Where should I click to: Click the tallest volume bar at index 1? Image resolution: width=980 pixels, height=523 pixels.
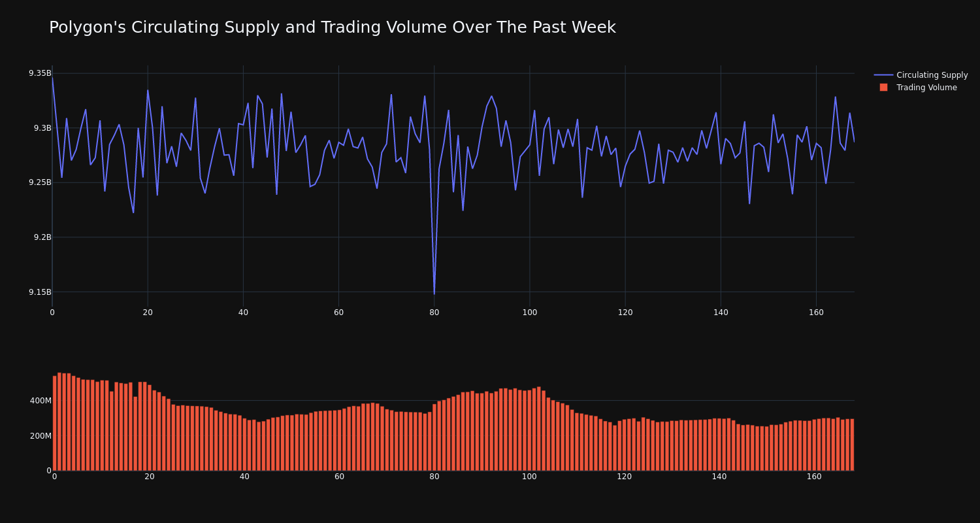pos(59,422)
